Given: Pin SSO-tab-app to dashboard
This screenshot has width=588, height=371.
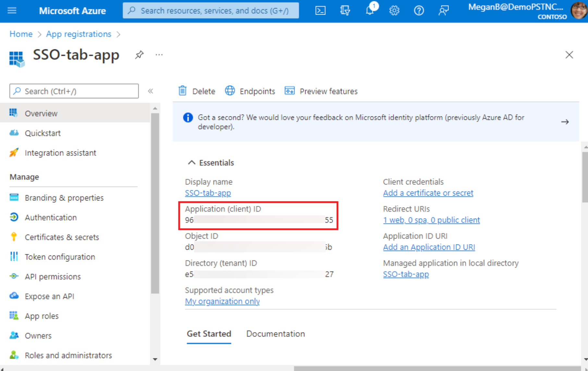Looking at the screenshot, I should click(x=139, y=55).
